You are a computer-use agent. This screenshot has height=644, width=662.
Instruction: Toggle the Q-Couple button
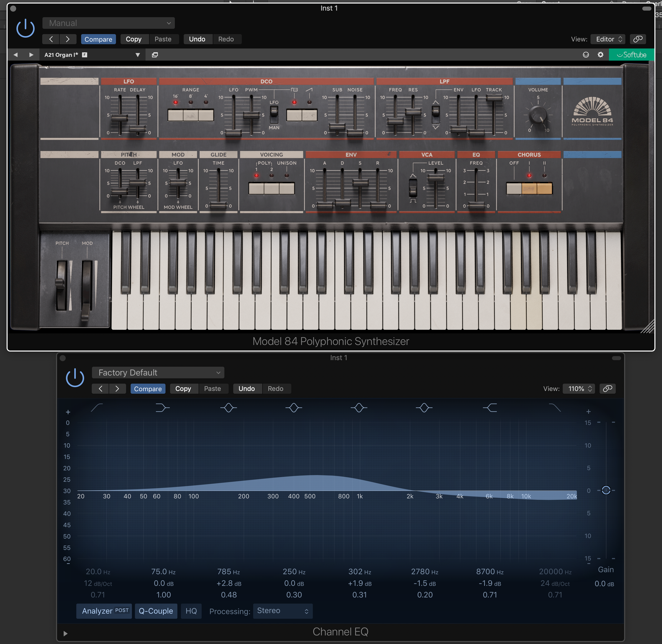156,611
